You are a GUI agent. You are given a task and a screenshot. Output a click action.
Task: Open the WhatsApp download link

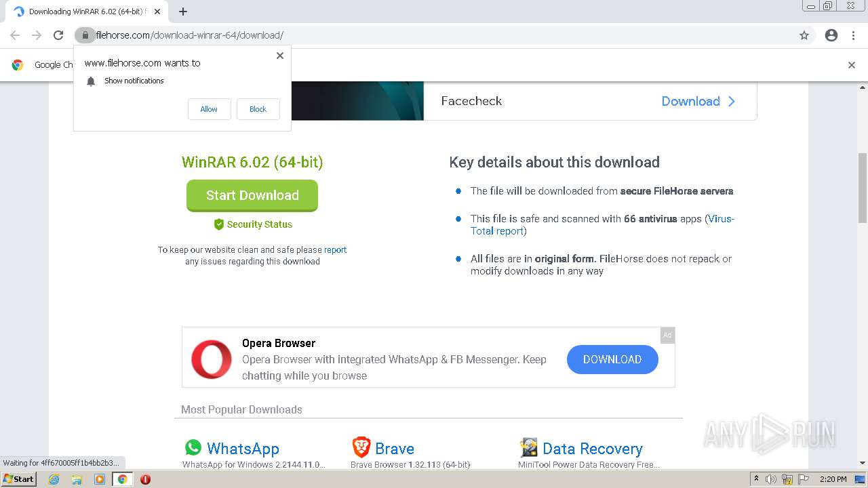pos(243,449)
